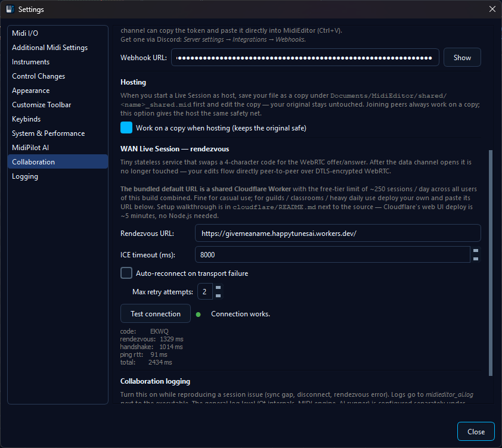Image resolution: width=502 pixels, height=448 pixels.
Task: Open the Logging settings page
Action: pos(58,176)
